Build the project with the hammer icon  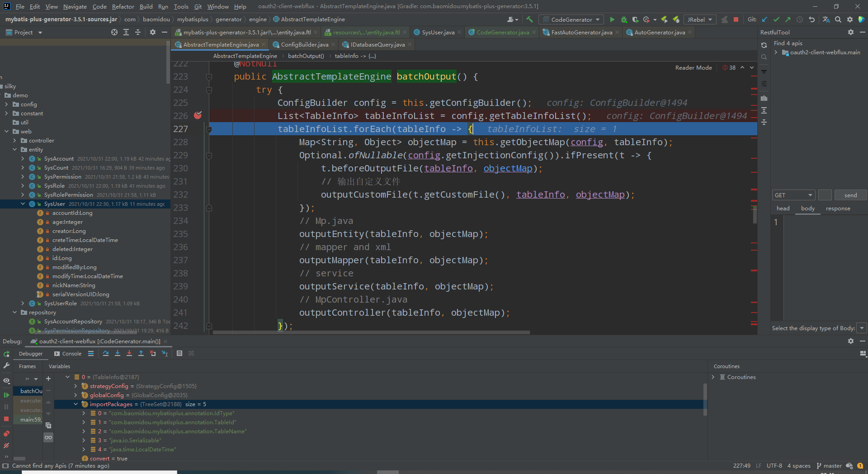[x=529, y=19]
